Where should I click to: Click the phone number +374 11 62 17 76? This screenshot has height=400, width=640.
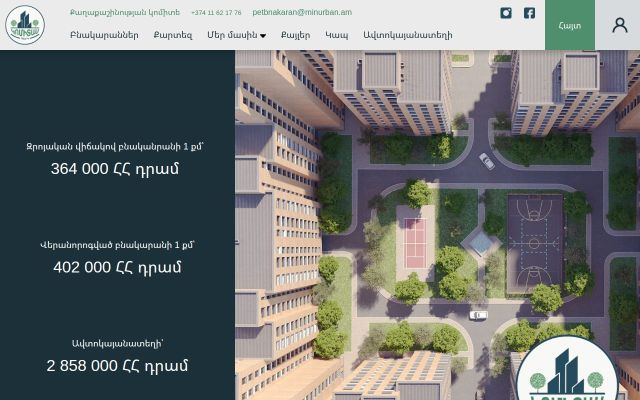216,13
